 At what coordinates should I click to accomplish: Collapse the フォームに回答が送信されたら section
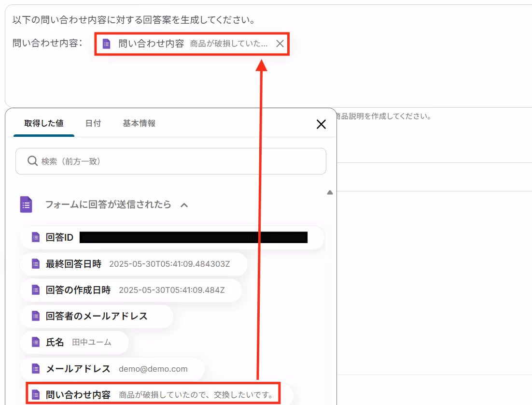pos(184,205)
